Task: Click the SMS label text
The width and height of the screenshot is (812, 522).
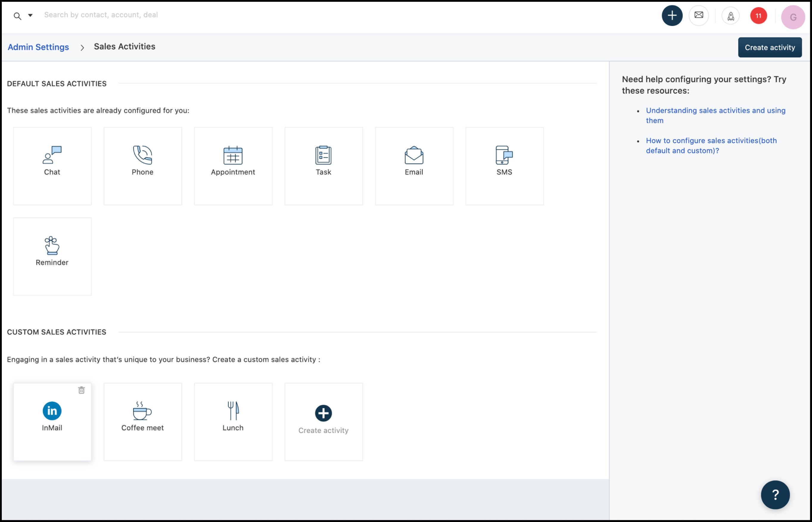Action: pyautogui.click(x=504, y=172)
